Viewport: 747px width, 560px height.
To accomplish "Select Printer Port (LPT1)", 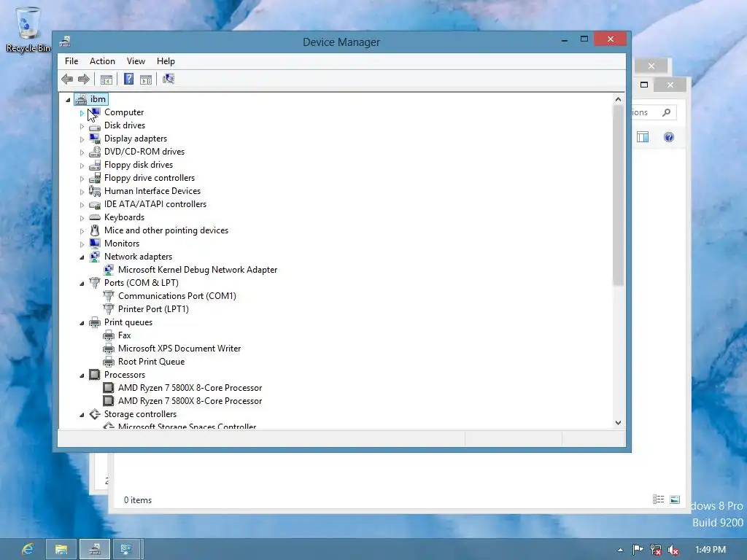I will [x=153, y=309].
